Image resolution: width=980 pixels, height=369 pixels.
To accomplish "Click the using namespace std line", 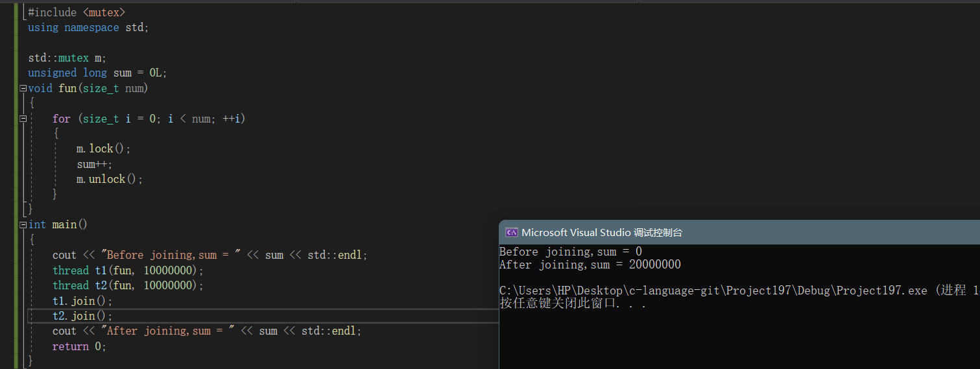I will (x=88, y=27).
